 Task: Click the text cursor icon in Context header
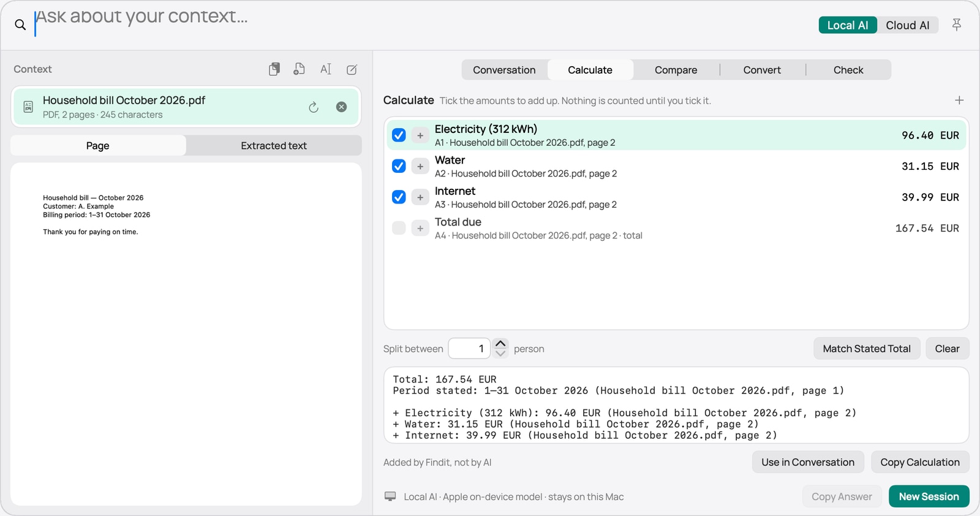pos(326,69)
